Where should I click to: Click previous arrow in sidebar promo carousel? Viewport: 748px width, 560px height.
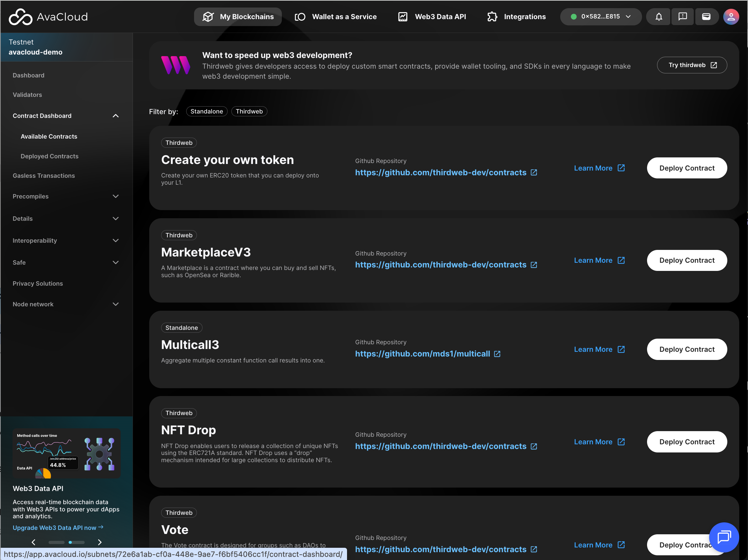pyautogui.click(x=34, y=542)
